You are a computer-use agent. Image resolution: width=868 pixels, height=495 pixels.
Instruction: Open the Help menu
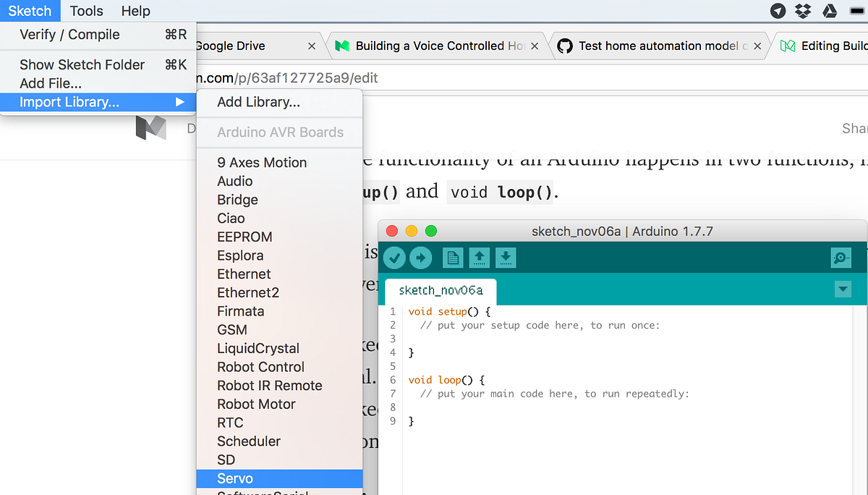[135, 11]
